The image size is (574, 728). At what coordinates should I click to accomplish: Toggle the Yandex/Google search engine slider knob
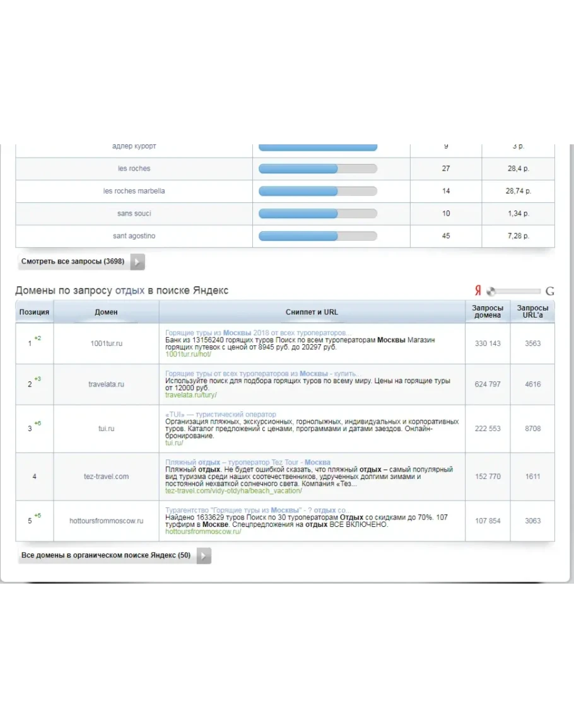tap(491, 291)
